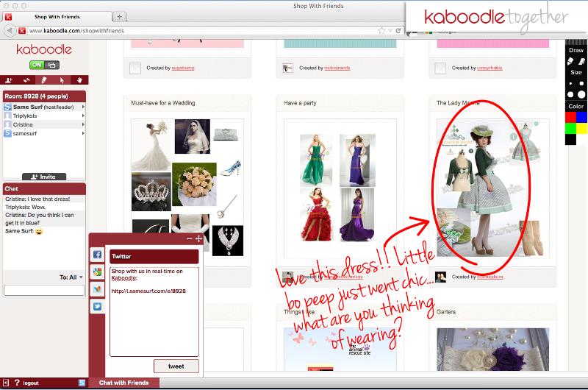Image resolution: width=588 pixels, height=390 pixels.
Task: Select the Twitter bird share icon
Action: tap(97, 307)
